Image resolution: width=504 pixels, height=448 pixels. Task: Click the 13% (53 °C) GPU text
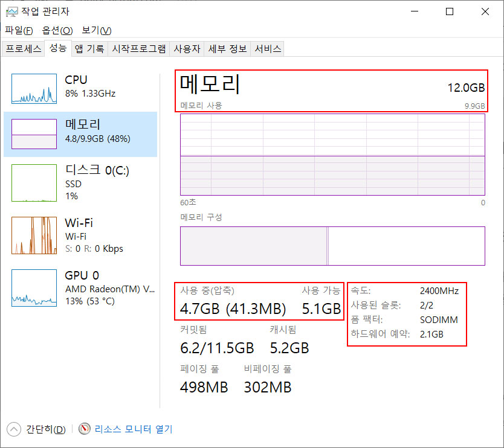90,301
